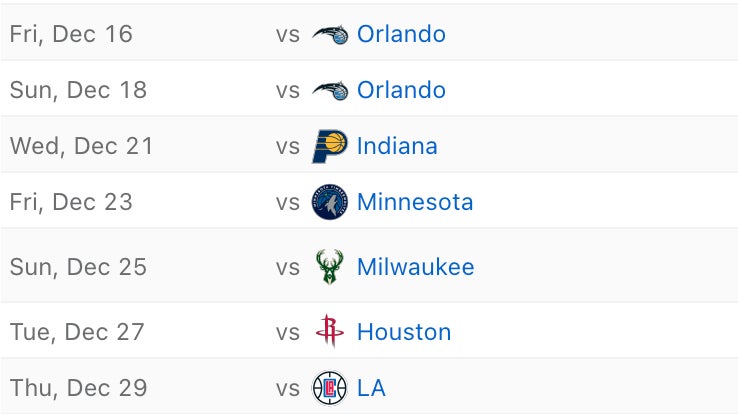The image size is (738, 414).
Task: Open the Orlando link in the Dec 16 row
Action: 401,34
